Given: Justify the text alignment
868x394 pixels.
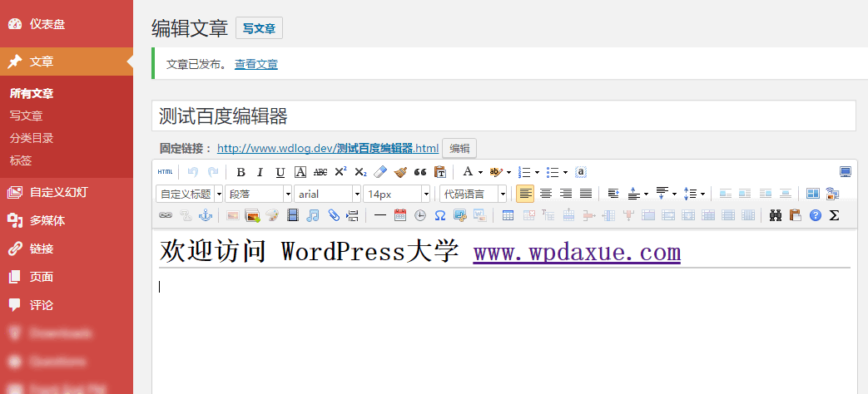Looking at the screenshot, I should click(586, 194).
